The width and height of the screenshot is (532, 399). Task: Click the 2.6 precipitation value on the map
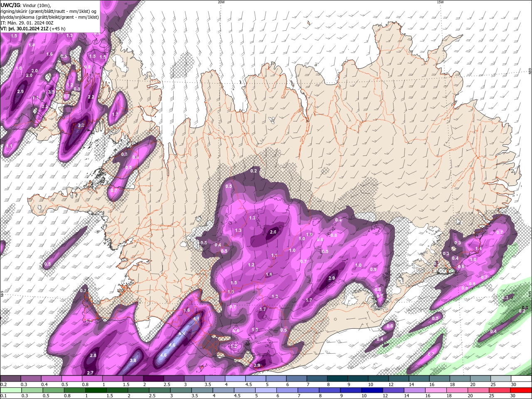point(273,232)
